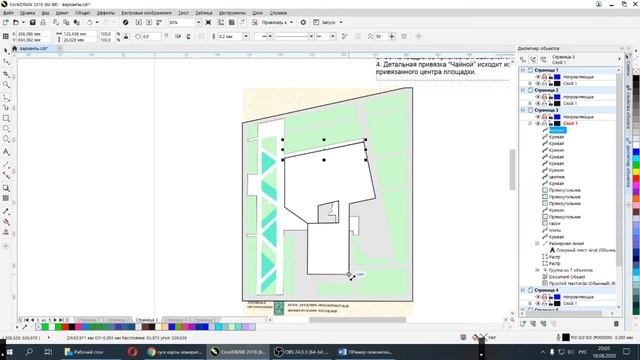Select the Ellipse tool
The width and height of the screenshot is (640, 360).
coord(6,129)
